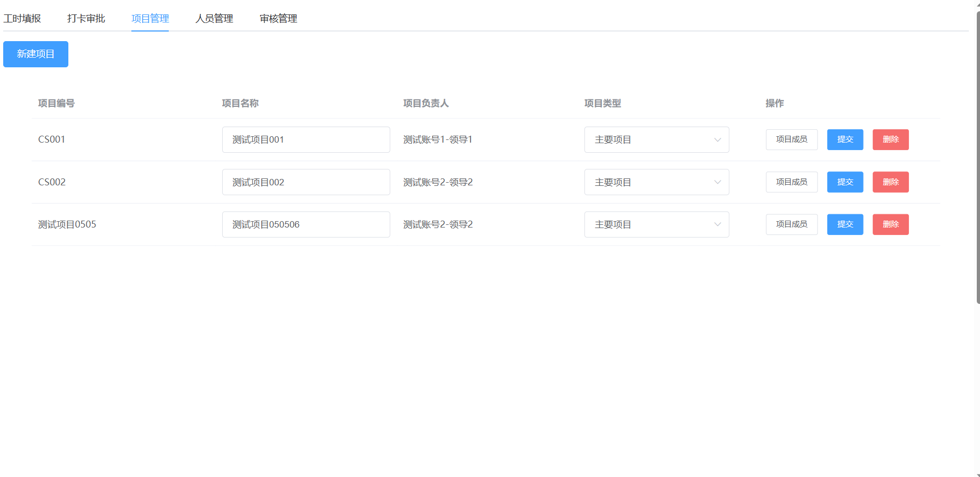Screen dimensions: 980x477
Task: Delete the 测试项目0505 project
Action: click(891, 224)
